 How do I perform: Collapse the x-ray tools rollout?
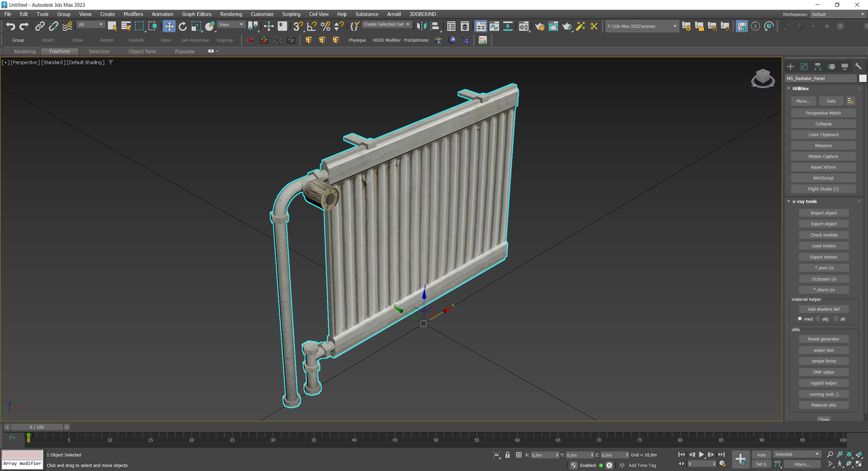(x=806, y=201)
